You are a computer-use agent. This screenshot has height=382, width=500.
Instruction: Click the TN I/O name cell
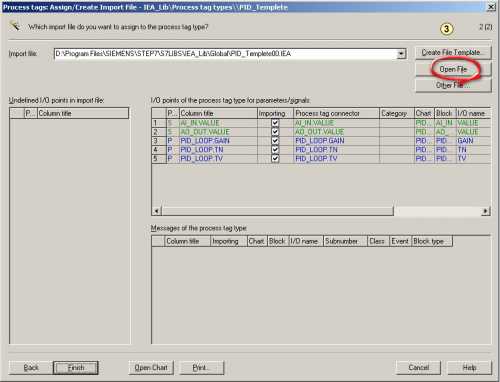473,150
